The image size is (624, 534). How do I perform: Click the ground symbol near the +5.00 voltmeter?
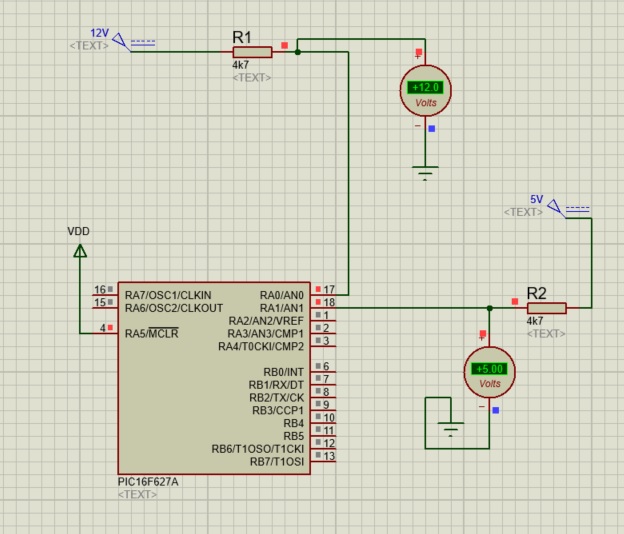click(x=450, y=429)
